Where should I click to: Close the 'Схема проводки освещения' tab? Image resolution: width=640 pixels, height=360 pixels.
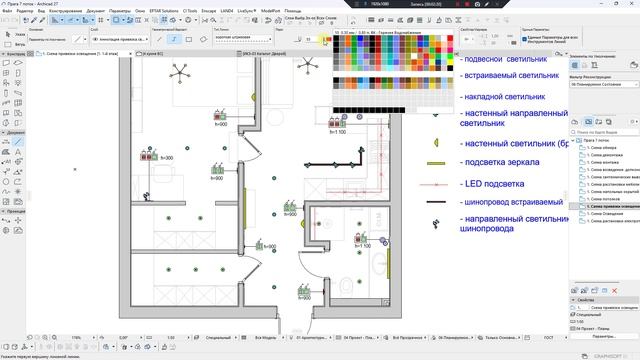click(x=131, y=53)
